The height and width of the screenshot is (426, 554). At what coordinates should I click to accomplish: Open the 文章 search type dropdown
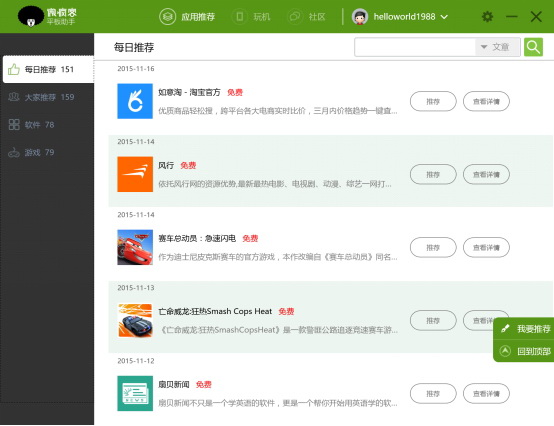coord(497,47)
